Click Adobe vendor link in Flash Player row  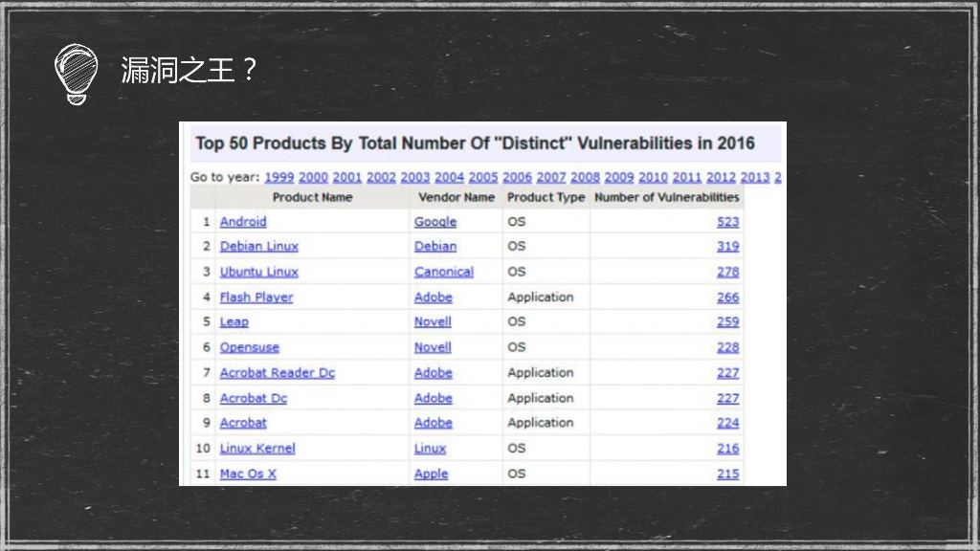[x=434, y=298]
